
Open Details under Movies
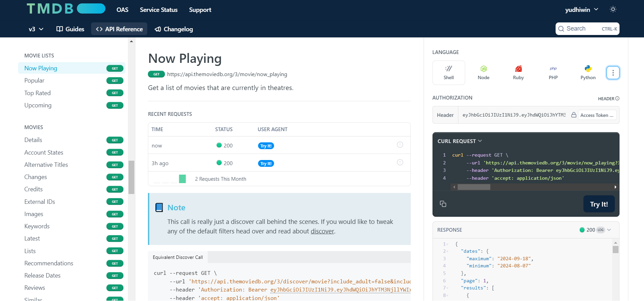tap(72, 140)
